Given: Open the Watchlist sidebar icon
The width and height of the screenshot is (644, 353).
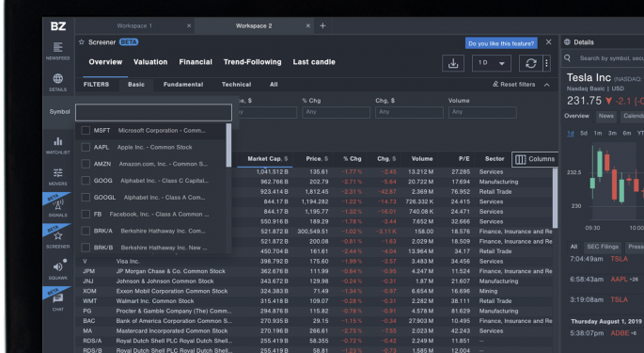Looking at the screenshot, I should point(58,145).
